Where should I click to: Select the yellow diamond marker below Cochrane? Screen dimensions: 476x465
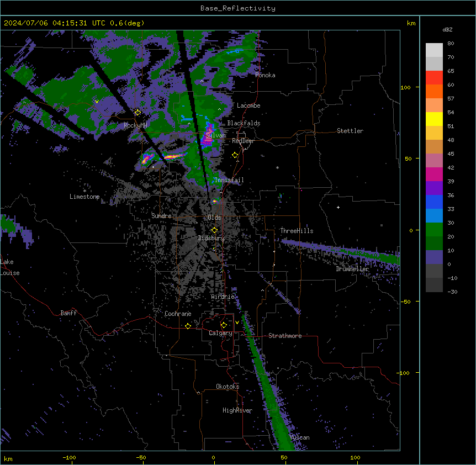point(188,326)
